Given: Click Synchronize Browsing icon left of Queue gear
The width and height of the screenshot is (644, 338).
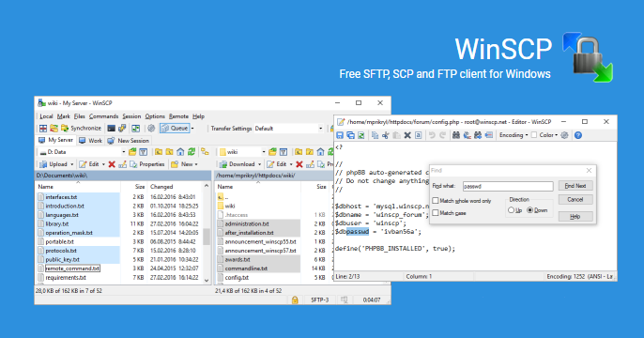Looking at the screenshot, I should click(136, 128).
